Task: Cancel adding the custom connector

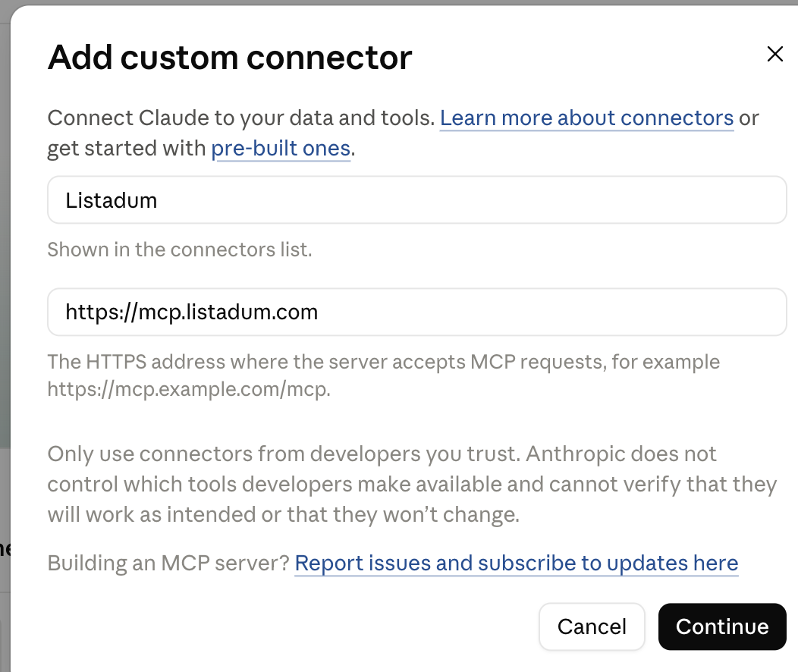Action: [592, 626]
